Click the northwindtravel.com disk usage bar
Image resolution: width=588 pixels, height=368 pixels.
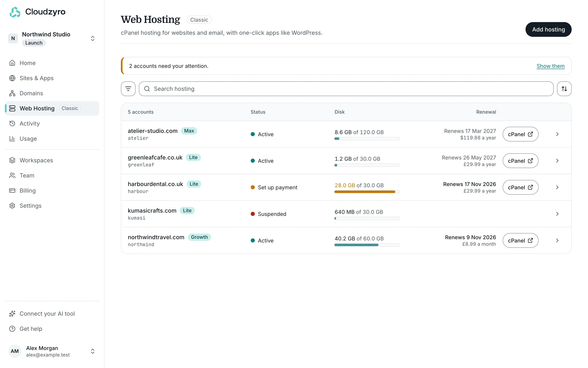pos(367,245)
